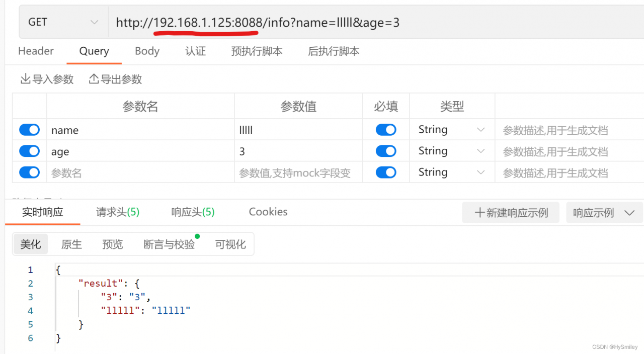Switch to the Header tab
This screenshot has height=354, width=644.
pyautogui.click(x=36, y=51)
